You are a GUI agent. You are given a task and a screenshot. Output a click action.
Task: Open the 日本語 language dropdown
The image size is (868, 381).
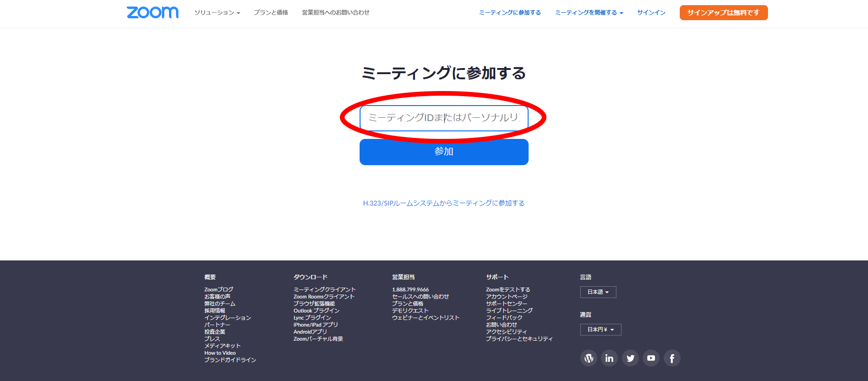[x=598, y=292]
